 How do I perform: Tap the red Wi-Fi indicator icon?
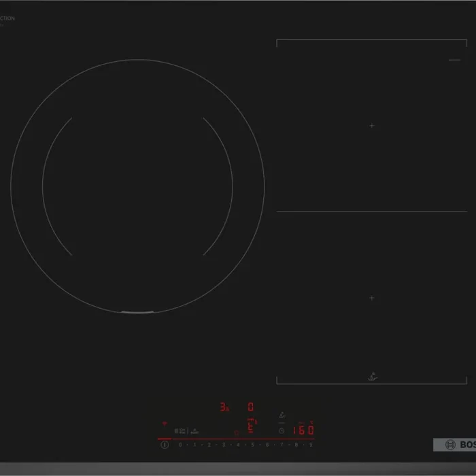click(164, 423)
